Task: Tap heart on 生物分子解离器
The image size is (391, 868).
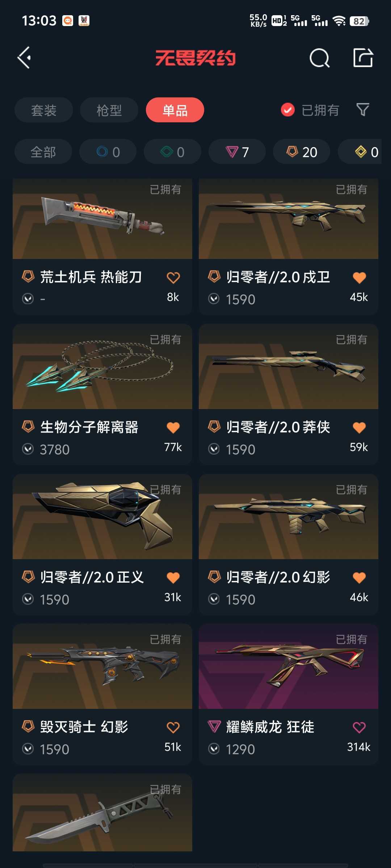Action: click(x=173, y=428)
